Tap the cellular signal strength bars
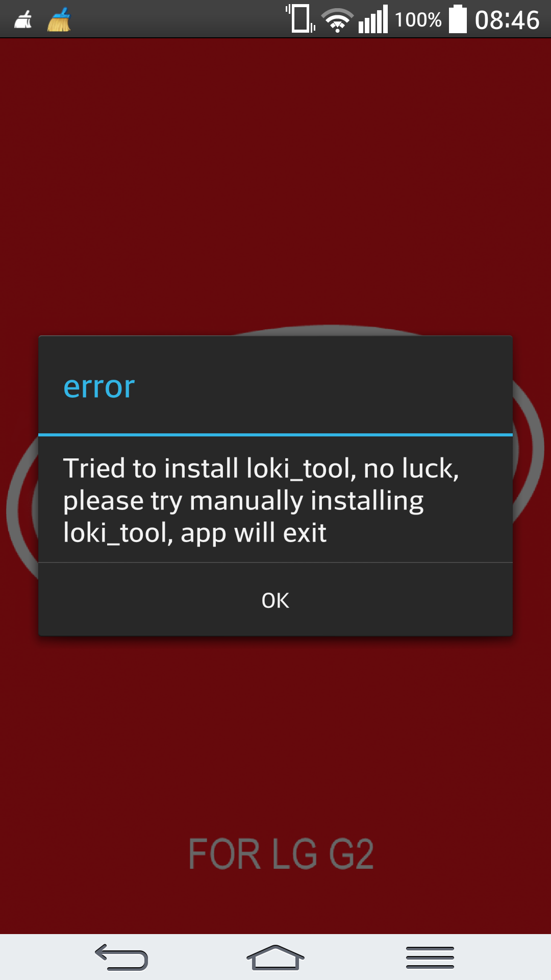The height and width of the screenshot is (980, 551). click(373, 19)
